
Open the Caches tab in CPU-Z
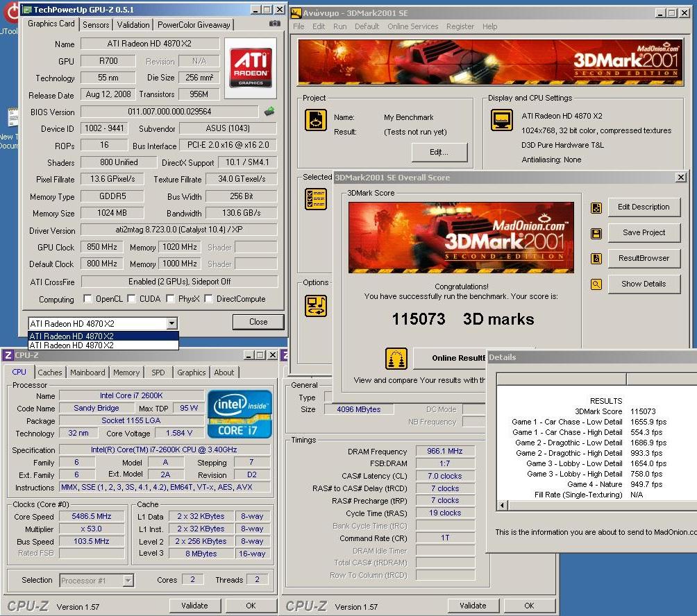50,373
